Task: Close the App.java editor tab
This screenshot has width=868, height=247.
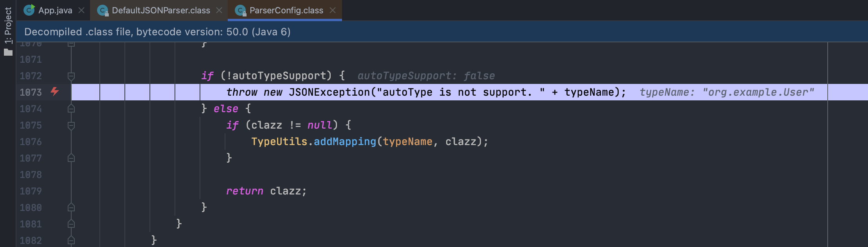Action: click(x=81, y=10)
